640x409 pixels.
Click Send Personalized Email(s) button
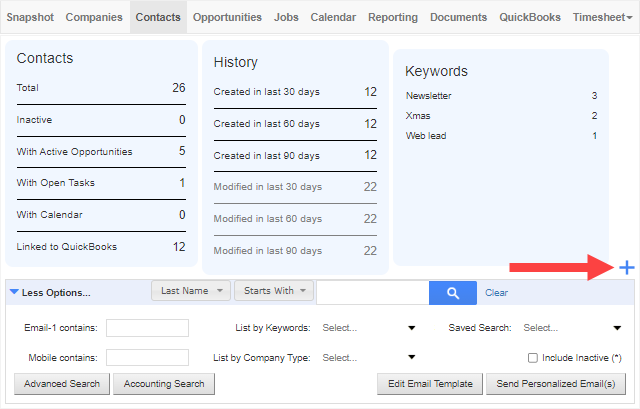pos(556,384)
